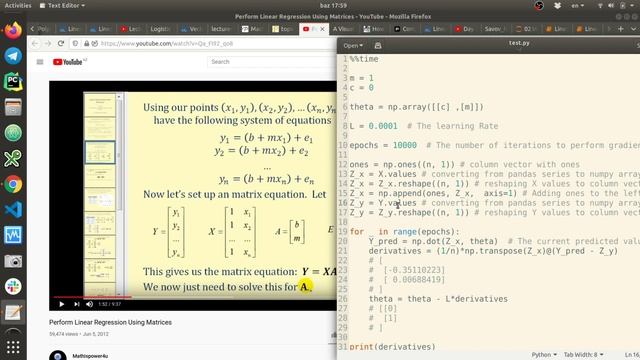Screen dimensions: 640x360
Task: Click Activities in the top bar
Action: coord(18,5)
